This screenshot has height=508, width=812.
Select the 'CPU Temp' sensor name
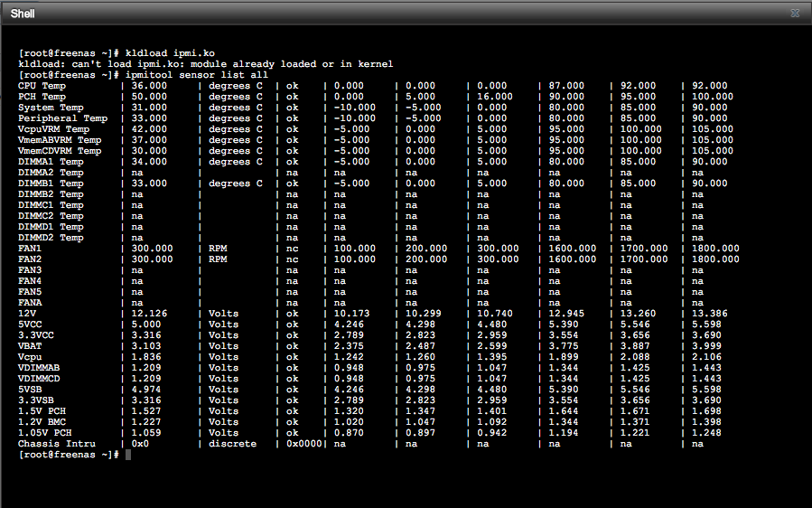click(42, 86)
